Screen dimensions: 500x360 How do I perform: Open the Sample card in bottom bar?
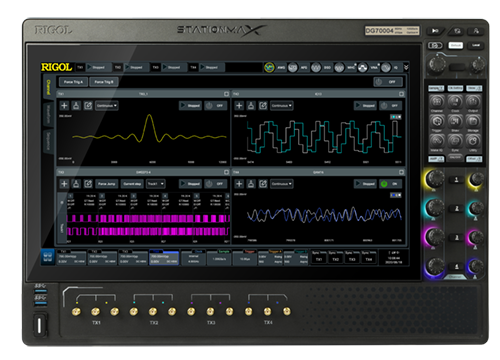[x=219, y=257]
